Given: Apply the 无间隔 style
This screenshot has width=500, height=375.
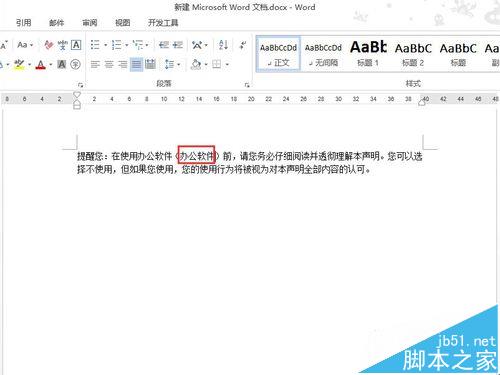Looking at the screenshot, I should point(323,54).
